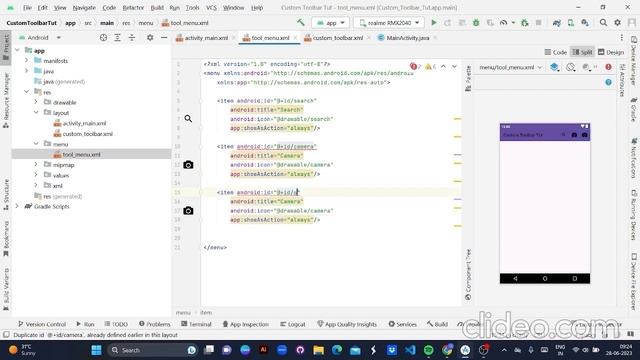Screen dimensions: 640x360
Task: Collapse all icon in Project panel header
Action: [132, 38]
